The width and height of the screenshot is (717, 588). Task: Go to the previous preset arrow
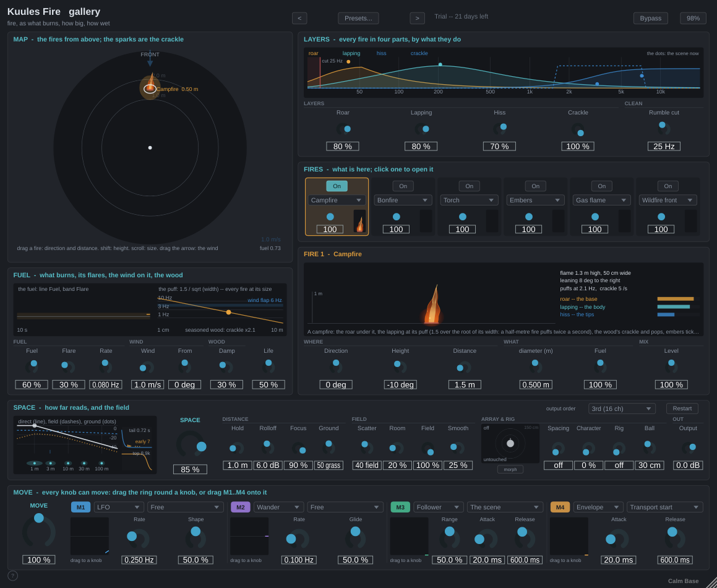click(299, 19)
